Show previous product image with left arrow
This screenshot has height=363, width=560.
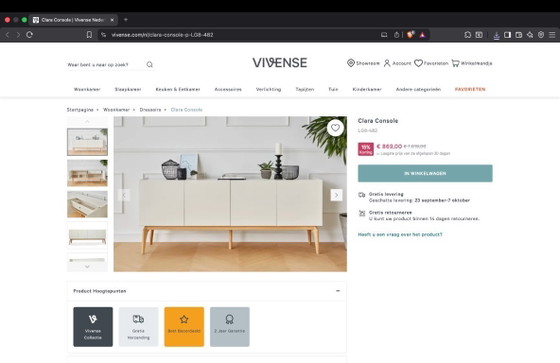coord(124,195)
